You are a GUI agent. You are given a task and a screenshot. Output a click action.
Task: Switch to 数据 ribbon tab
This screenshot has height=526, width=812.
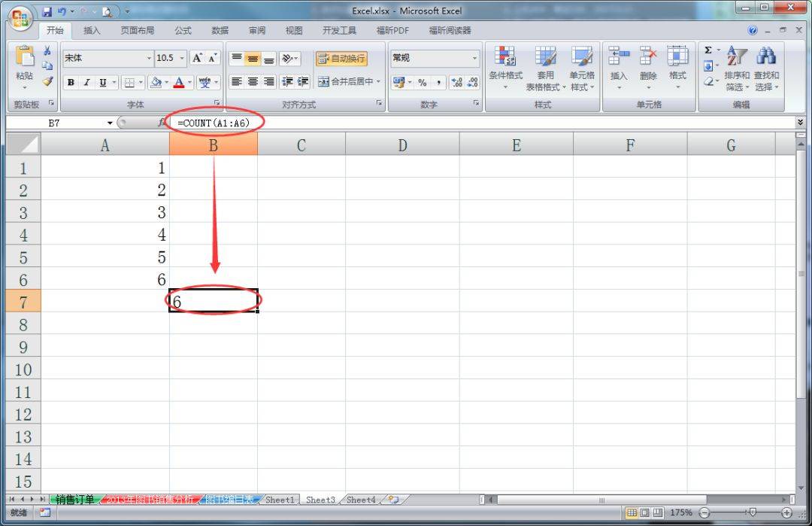coord(220,31)
